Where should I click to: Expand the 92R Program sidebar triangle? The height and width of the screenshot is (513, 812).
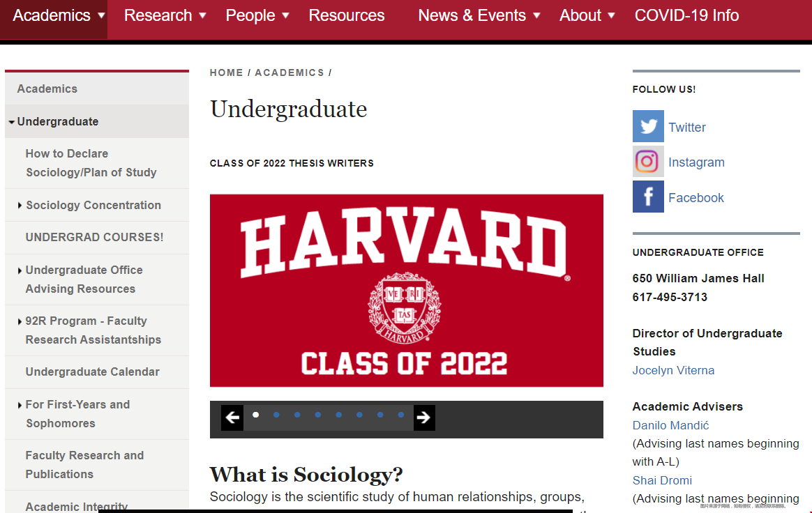[x=20, y=321]
